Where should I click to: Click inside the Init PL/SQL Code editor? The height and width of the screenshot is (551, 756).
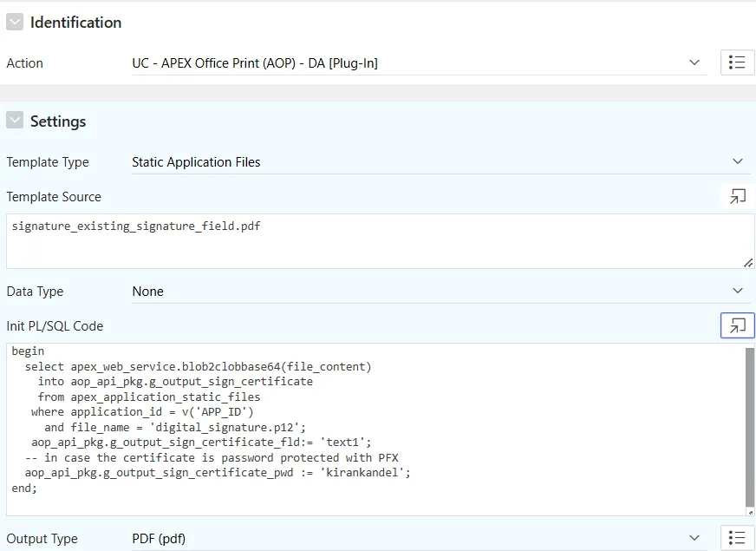point(376,430)
